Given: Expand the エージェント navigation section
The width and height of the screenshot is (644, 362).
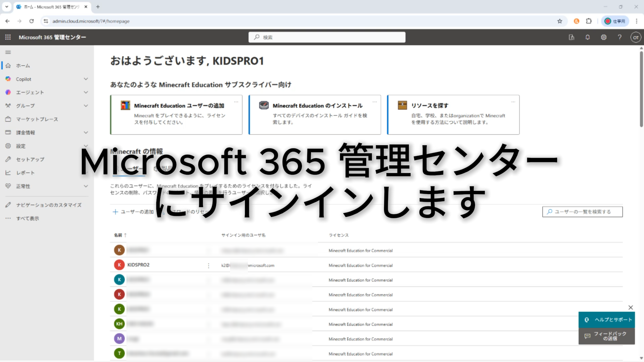Looking at the screenshot, I should pyautogui.click(x=86, y=93).
